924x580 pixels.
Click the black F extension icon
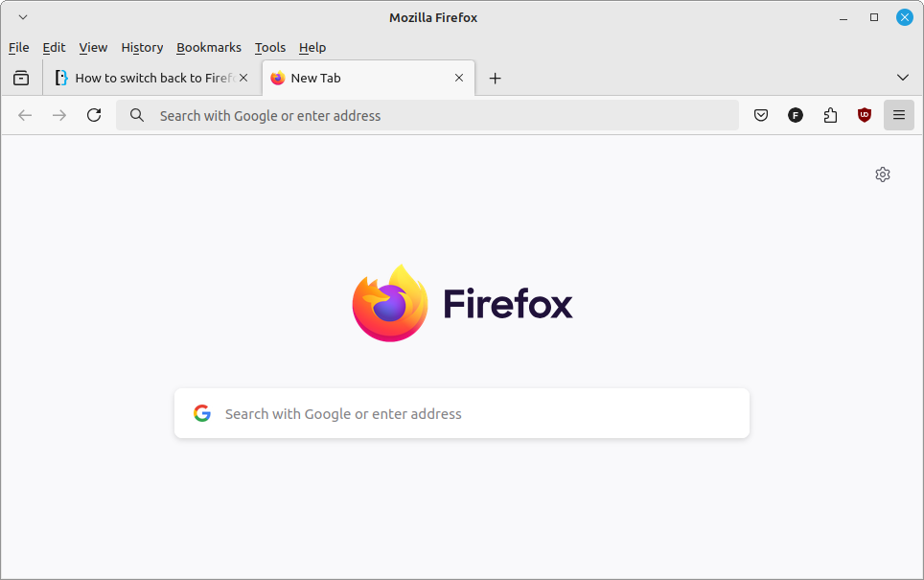(796, 115)
